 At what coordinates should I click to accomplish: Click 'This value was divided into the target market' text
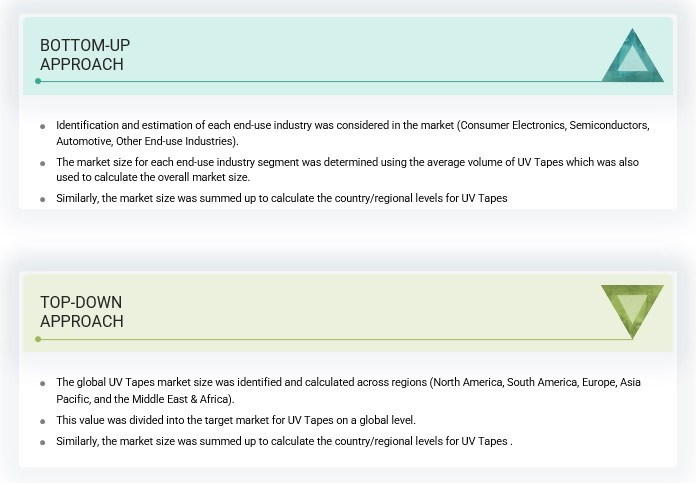coord(235,420)
